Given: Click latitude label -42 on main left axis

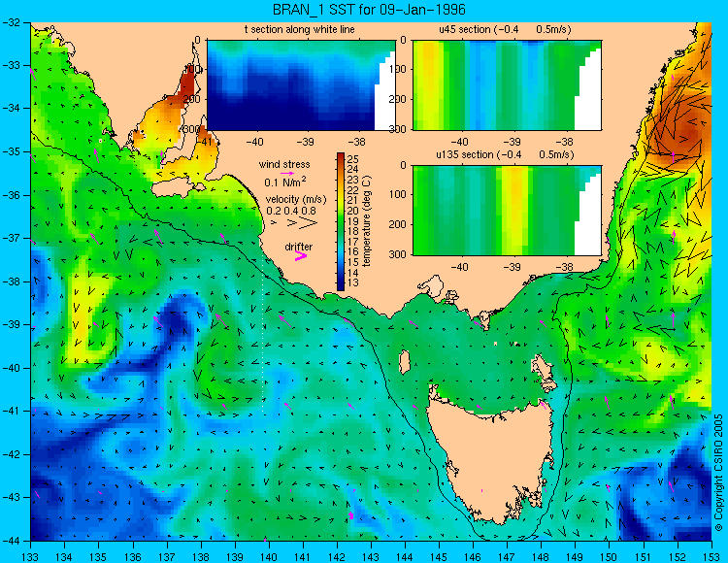Looking at the screenshot, I should (11, 454).
